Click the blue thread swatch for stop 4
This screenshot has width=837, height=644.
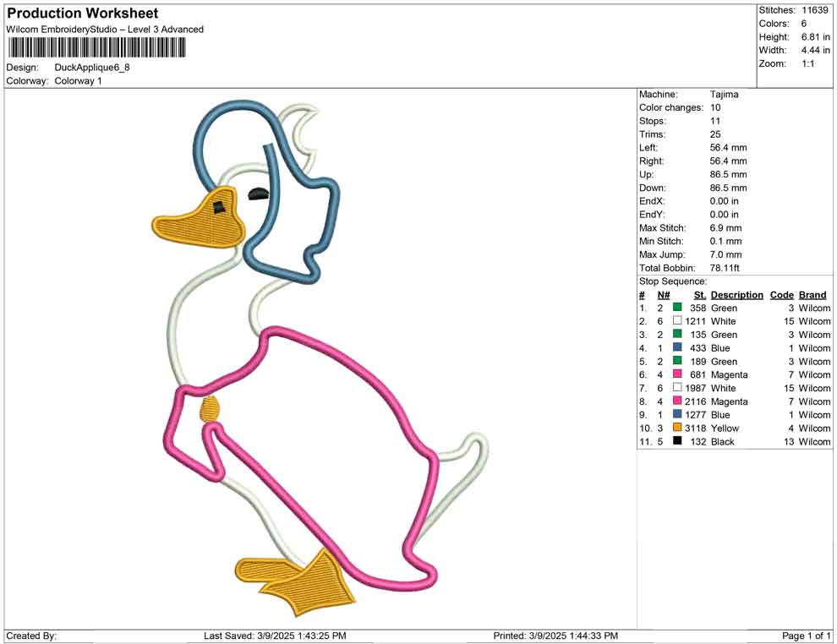coord(676,348)
